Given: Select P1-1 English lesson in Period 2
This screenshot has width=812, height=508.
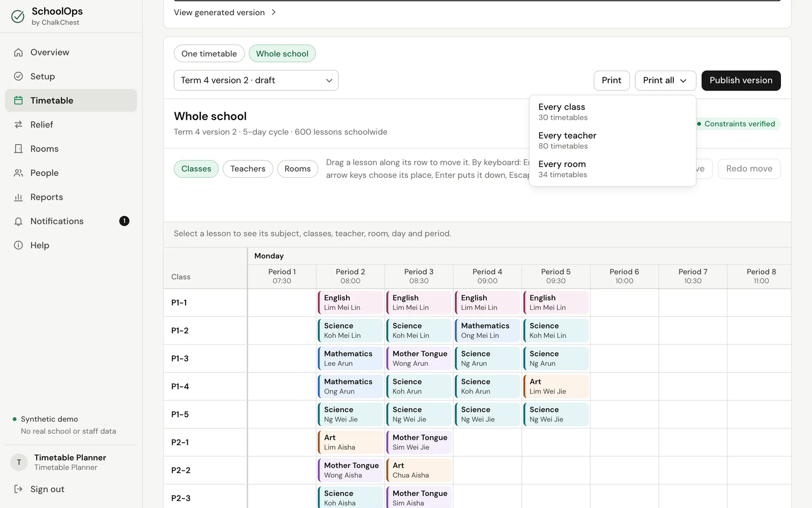Looking at the screenshot, I should click(350, 303).
